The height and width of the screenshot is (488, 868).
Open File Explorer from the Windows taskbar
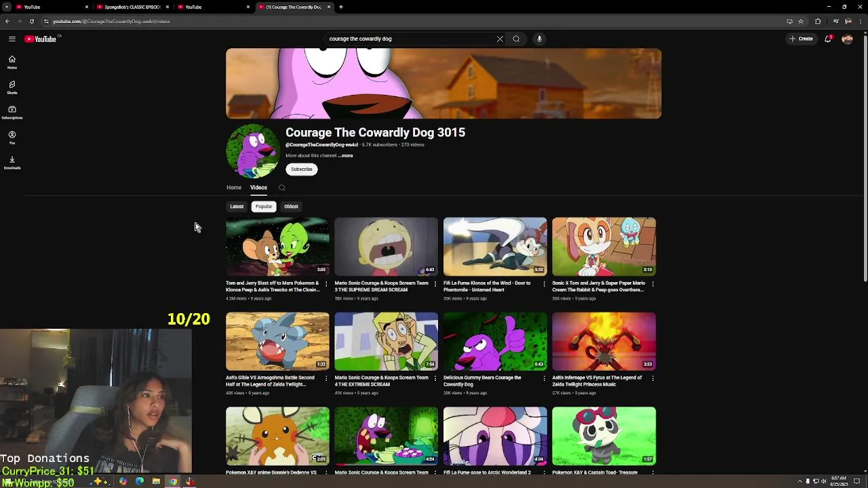point(156,482)
